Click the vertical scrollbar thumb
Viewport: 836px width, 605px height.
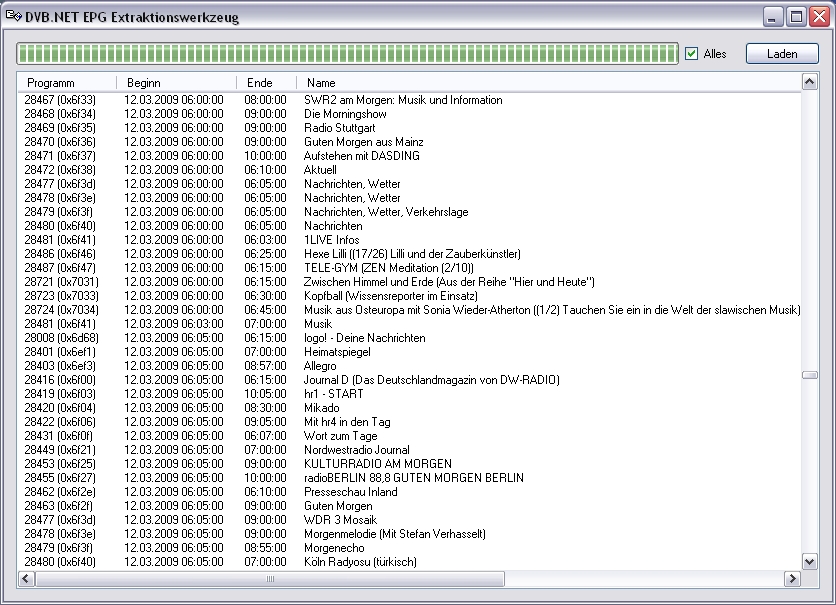point(810,375)
